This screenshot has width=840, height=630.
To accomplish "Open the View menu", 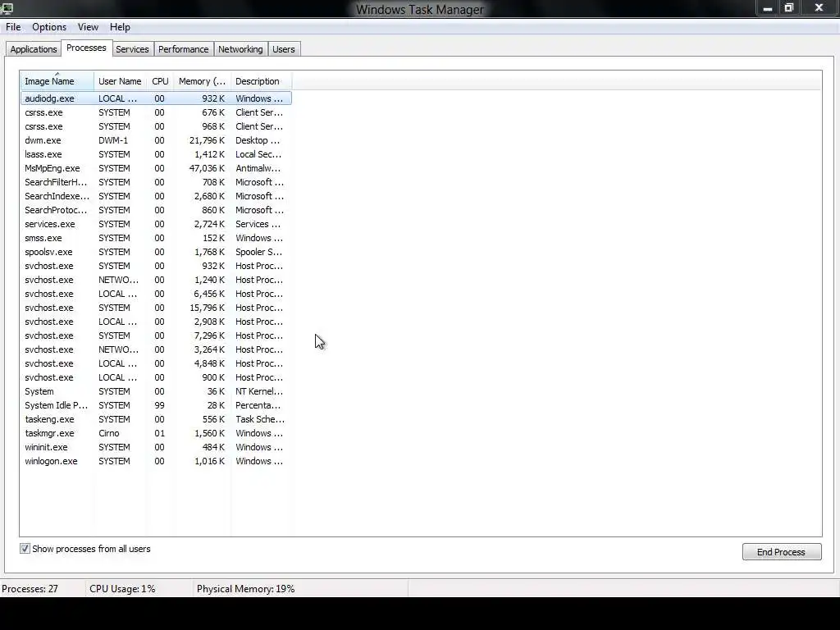I will [x=88, y=27].
